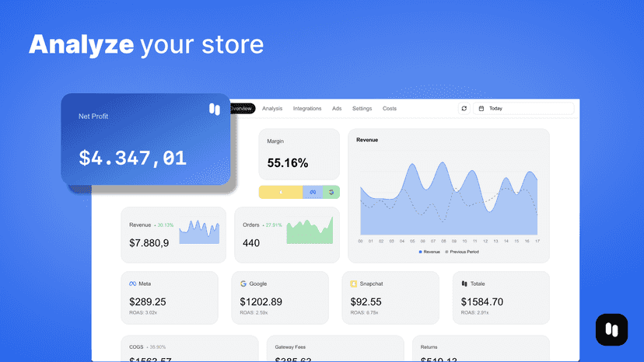Click the logo on Net Profit card
The image size is (644, 362).
pos(215,110)
